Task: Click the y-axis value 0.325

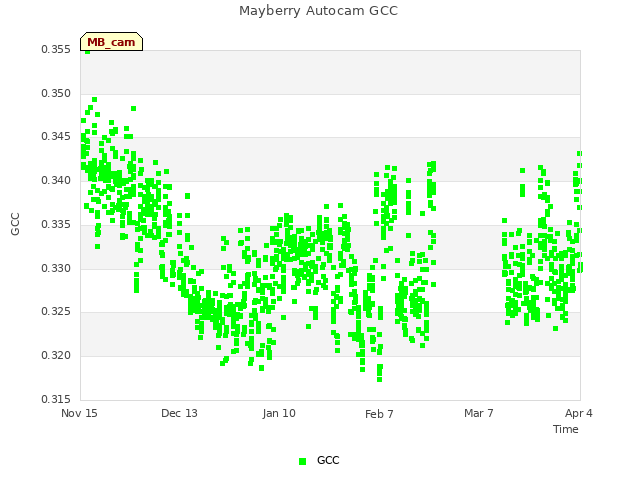Action: (x=56, y=312)
